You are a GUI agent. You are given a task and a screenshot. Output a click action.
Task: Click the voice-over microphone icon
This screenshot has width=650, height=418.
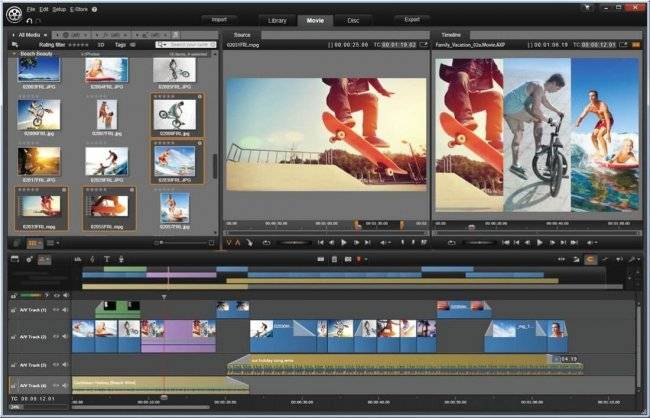pos(121,259)
